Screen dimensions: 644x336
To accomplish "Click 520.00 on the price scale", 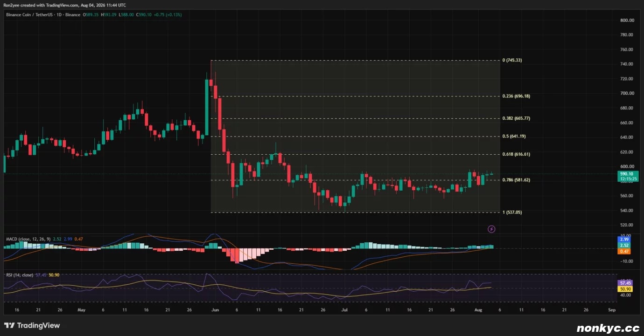I will click(x=627, y=226).
